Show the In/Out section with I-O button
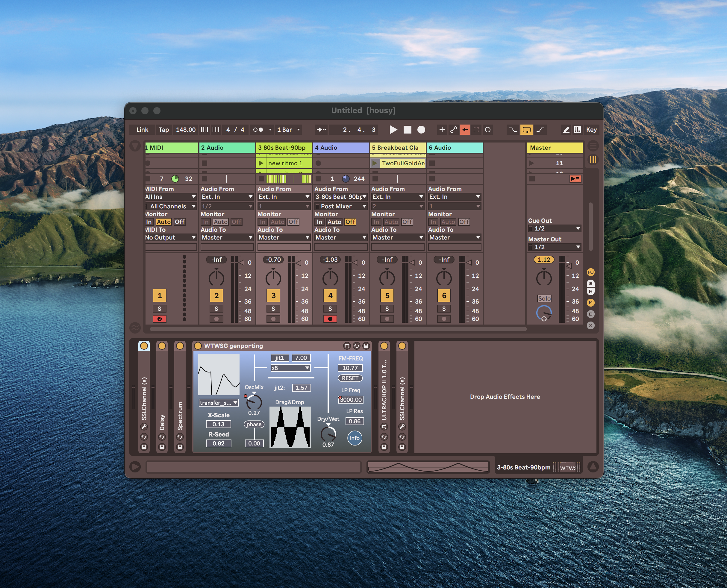 point(590,272)
